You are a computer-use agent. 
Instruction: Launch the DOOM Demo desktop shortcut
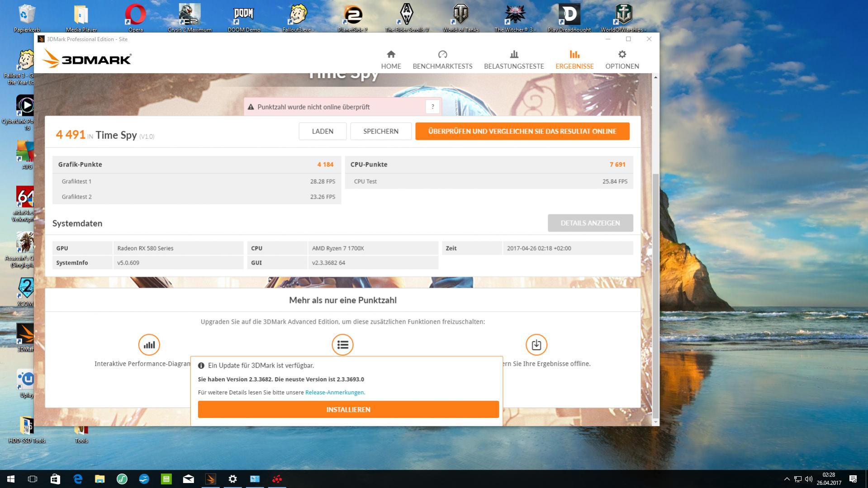244,17
